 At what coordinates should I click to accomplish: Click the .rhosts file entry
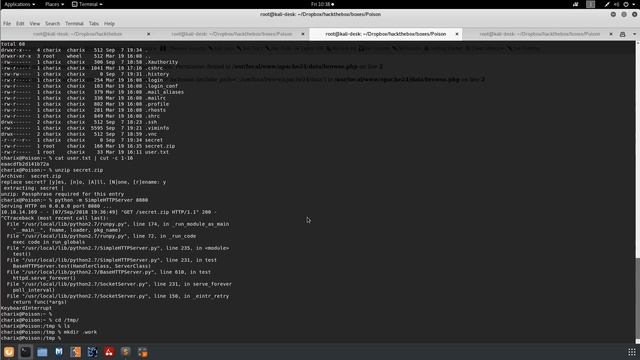coord(156,110)
